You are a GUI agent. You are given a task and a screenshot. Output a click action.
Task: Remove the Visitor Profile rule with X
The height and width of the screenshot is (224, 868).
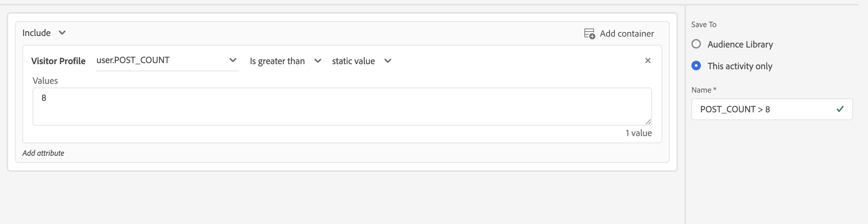tap(648, 60)
